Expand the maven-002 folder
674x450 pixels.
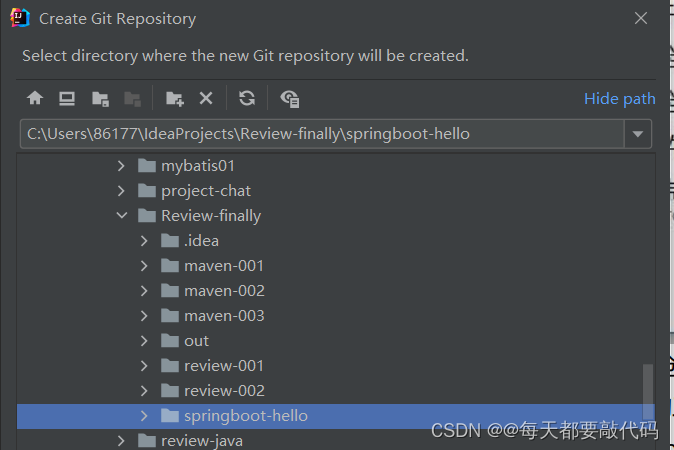[144, 291]
